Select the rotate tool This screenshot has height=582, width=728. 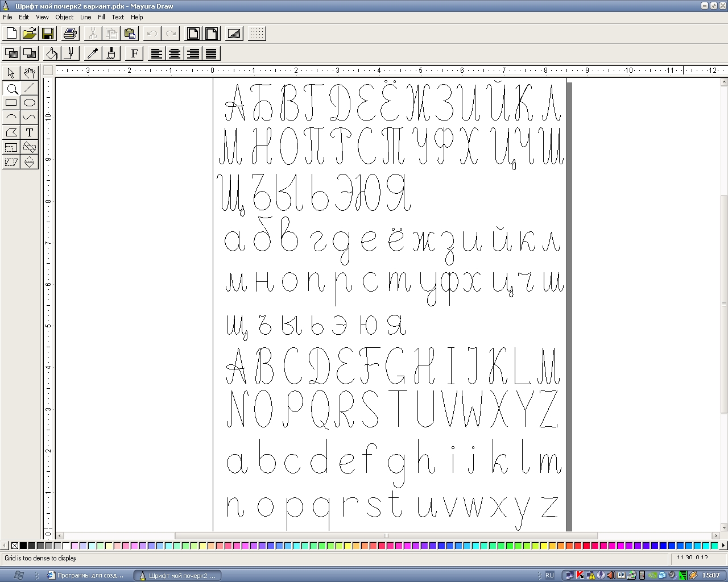[30, 147]
